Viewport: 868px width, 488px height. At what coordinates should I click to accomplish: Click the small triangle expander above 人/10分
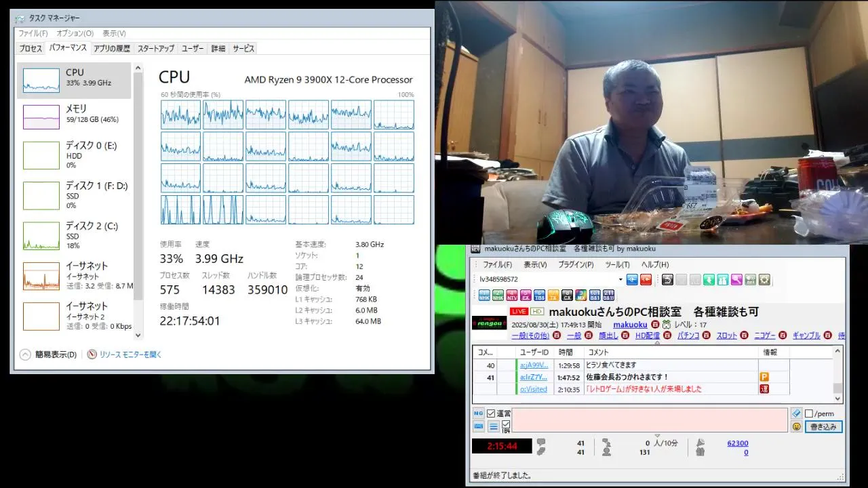[657, 436]
